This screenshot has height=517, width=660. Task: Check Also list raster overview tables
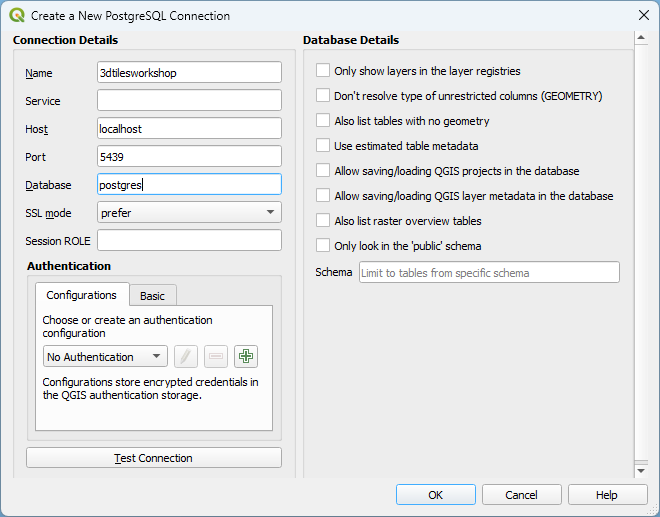pos(323,221)
